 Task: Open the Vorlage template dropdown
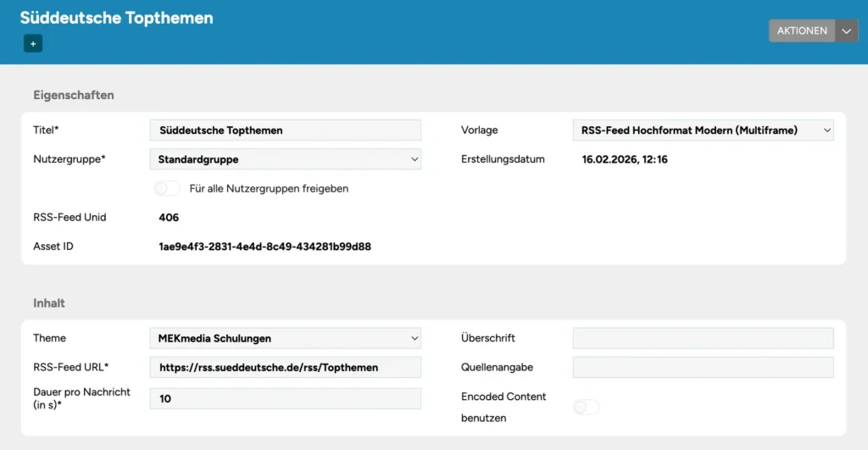703,130
